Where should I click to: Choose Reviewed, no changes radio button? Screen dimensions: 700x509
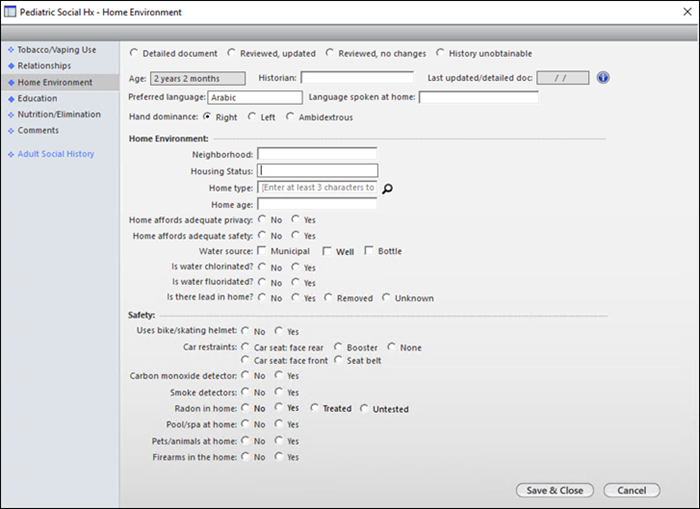[x=331, y=53]
